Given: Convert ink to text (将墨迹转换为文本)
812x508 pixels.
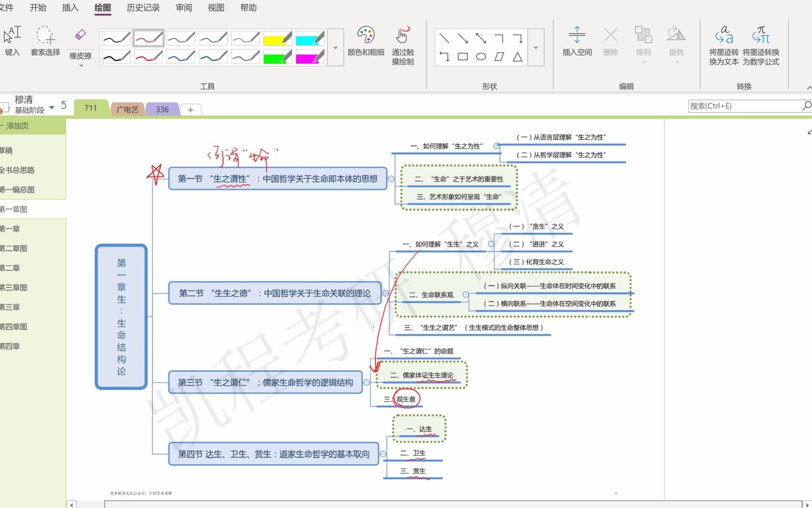Looking at the screenshot, I should click(724, 45).
